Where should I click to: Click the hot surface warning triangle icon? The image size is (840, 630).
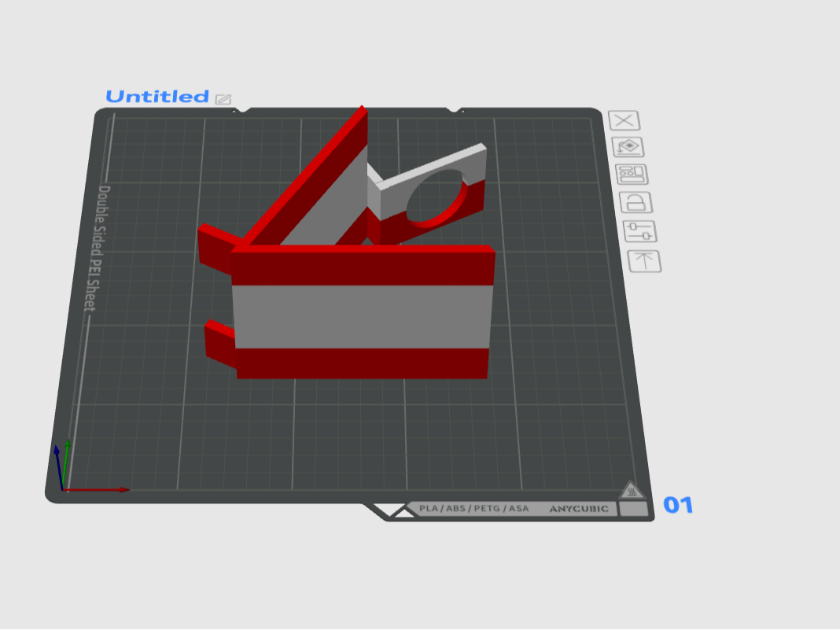(632, 490)
